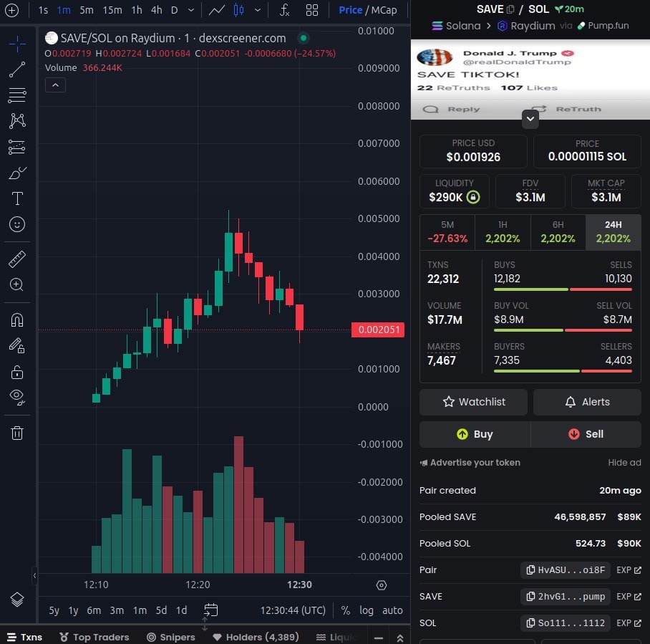Select the XABCD pattern tool

tap(17, 121)
